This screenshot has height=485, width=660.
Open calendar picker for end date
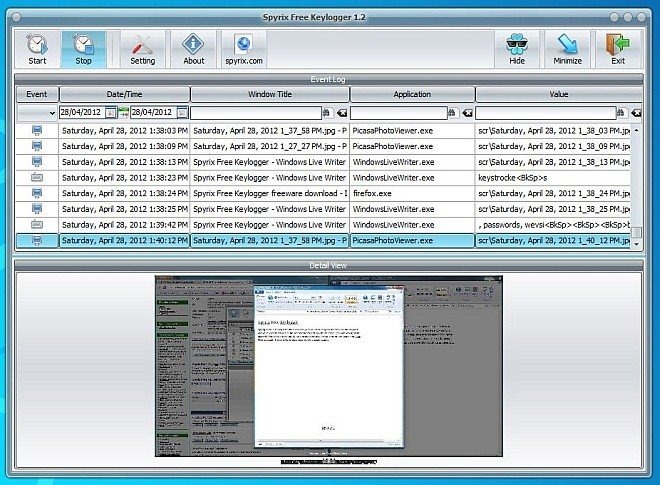182,112
